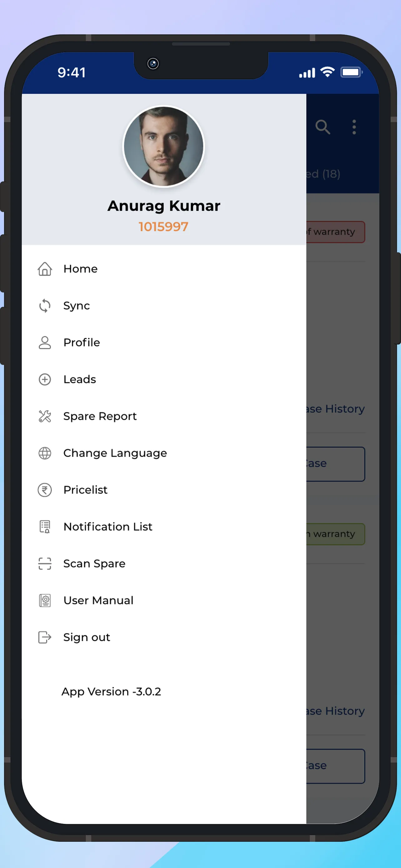This screenshot has height=868, width=401.
Task: Open Notification List
Action: [164, 527]
